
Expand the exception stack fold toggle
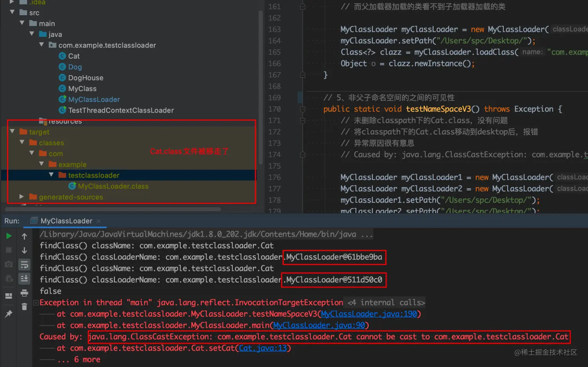[36, 303]
